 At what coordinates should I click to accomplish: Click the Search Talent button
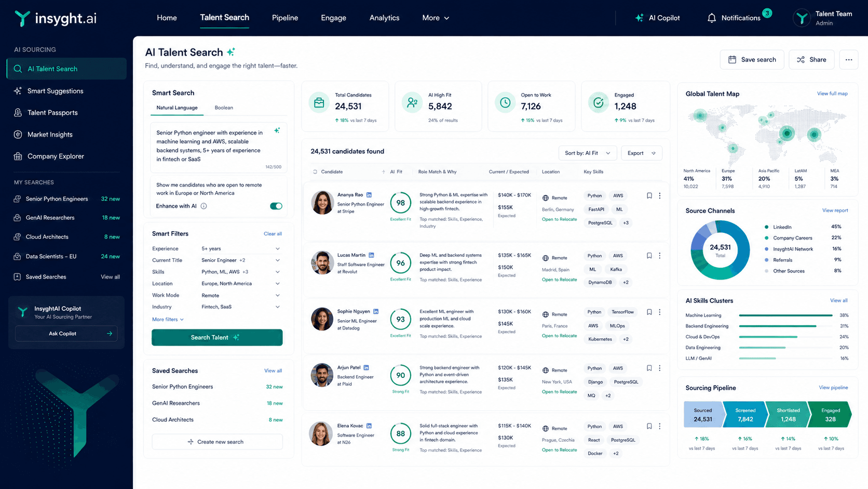click(x=217, y=337)
